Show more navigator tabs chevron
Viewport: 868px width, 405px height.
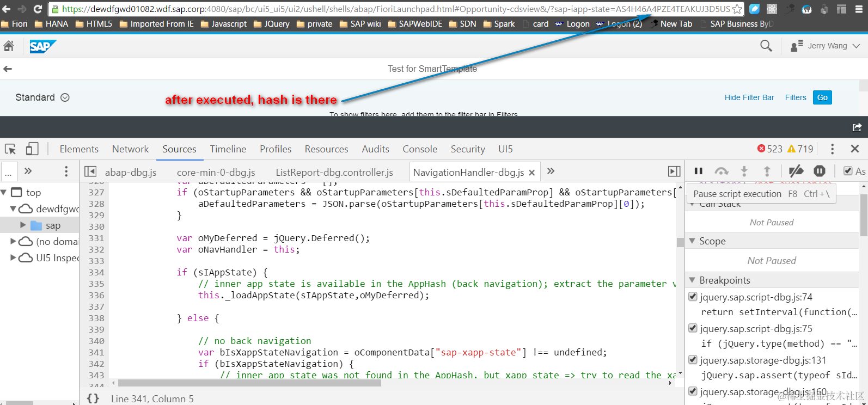coord(28,171)
